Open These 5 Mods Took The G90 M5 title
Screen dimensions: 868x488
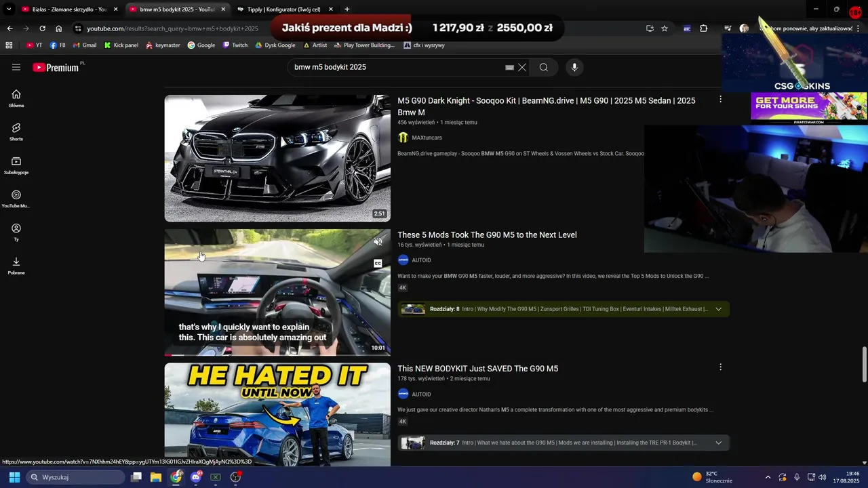pos(487,235)
